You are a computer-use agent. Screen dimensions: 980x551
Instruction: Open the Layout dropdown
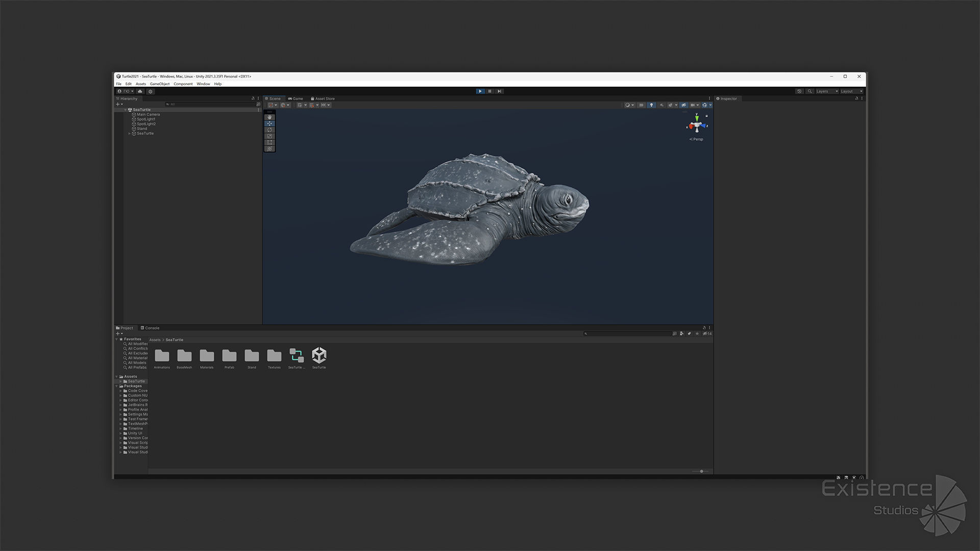tap(851, 91)
